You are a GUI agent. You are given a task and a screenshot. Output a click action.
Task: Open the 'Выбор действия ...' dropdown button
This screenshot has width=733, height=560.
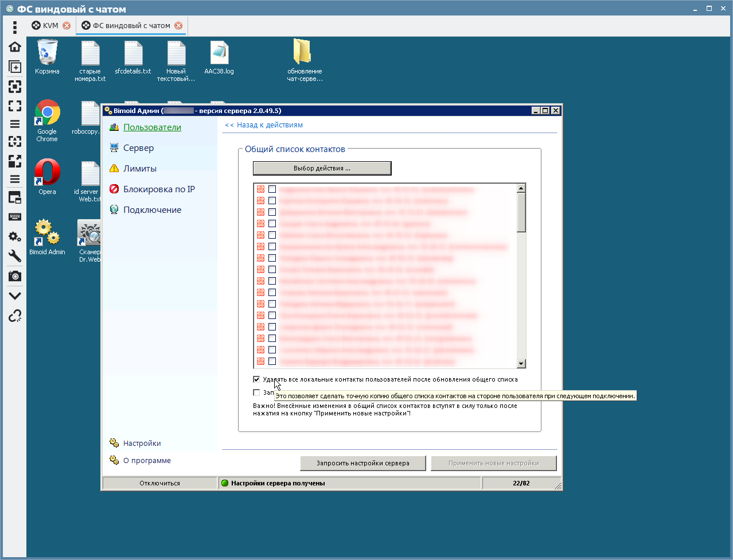[x=322, y=168]
